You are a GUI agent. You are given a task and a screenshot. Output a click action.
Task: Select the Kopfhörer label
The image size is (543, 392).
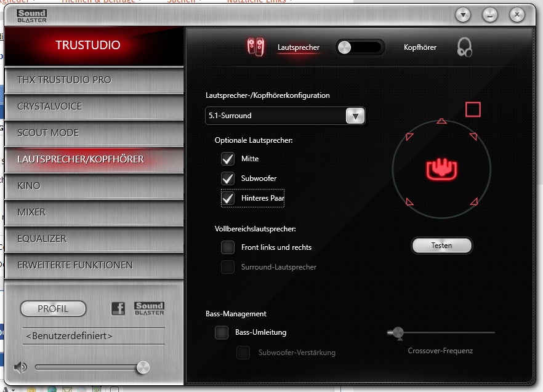click(x=420, y=47)
